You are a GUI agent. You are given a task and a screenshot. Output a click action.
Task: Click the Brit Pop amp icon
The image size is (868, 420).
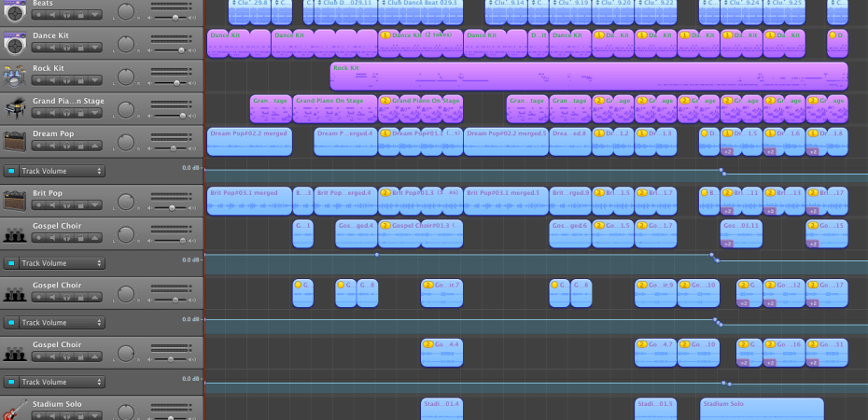pos(14,201)
